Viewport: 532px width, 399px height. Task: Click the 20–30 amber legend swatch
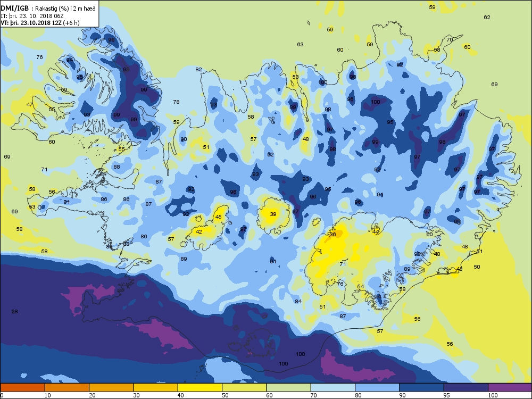click(x=111, y=387)
